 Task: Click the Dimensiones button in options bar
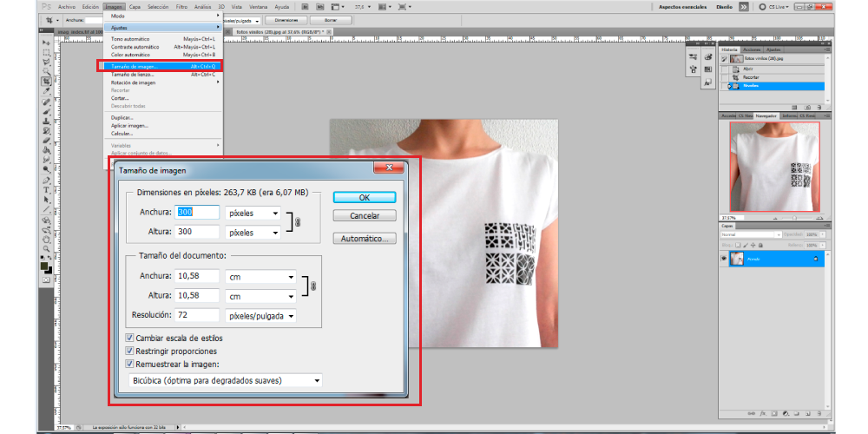pyautogui.click(x=286, y=20)
